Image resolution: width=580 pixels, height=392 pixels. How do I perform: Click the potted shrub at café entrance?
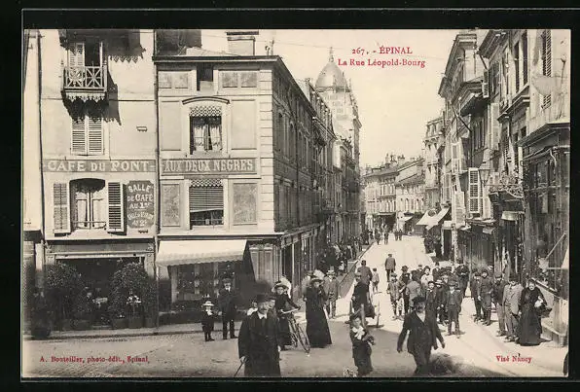point(132,296)
